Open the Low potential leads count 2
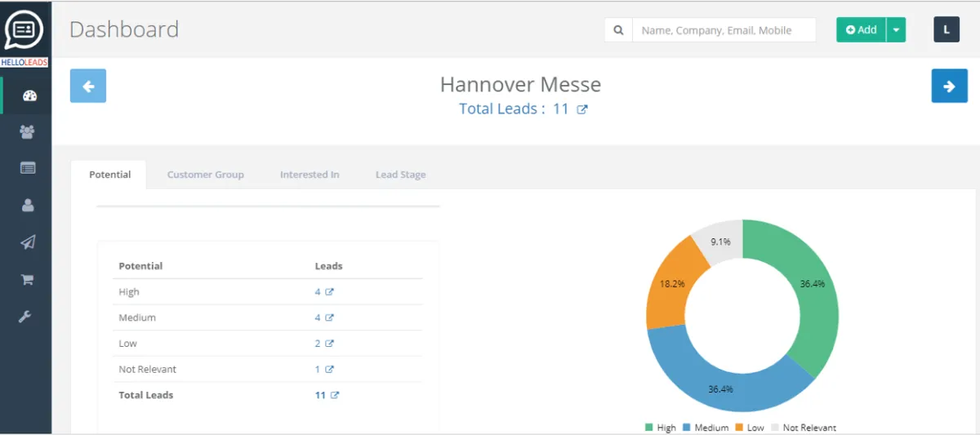Image resolution: width=980 pixels, height=435 pixels. click(x=318, y=344)
